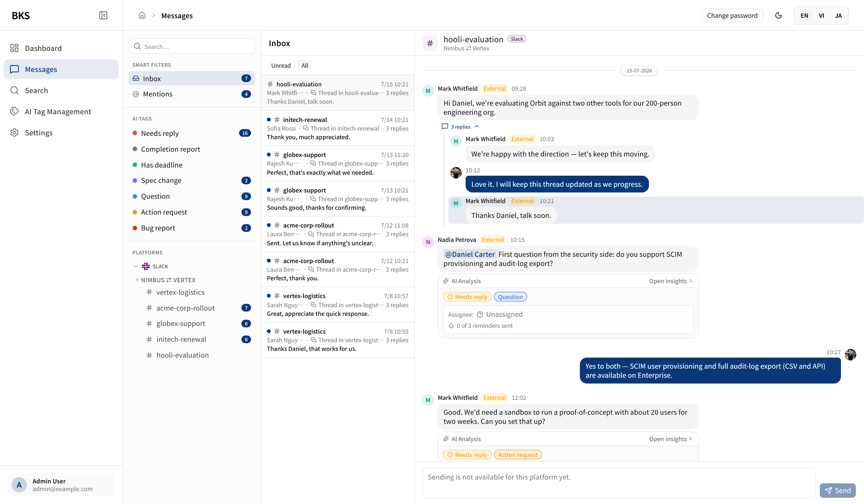Click Needs reply tag on Nadia's message
The image size is (864, 504).
tap(467, 297)
